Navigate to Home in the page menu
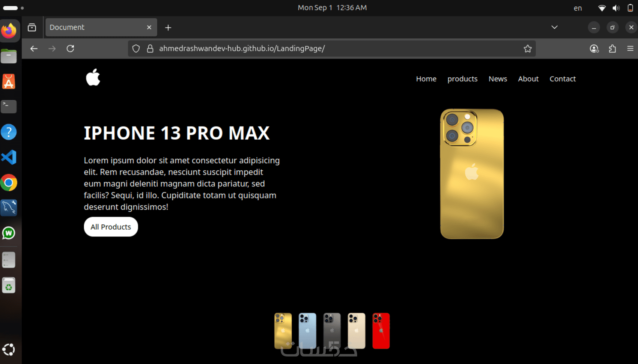Image resolution: width=638 pixels, height=364 pixels. (x=426, y=79)
